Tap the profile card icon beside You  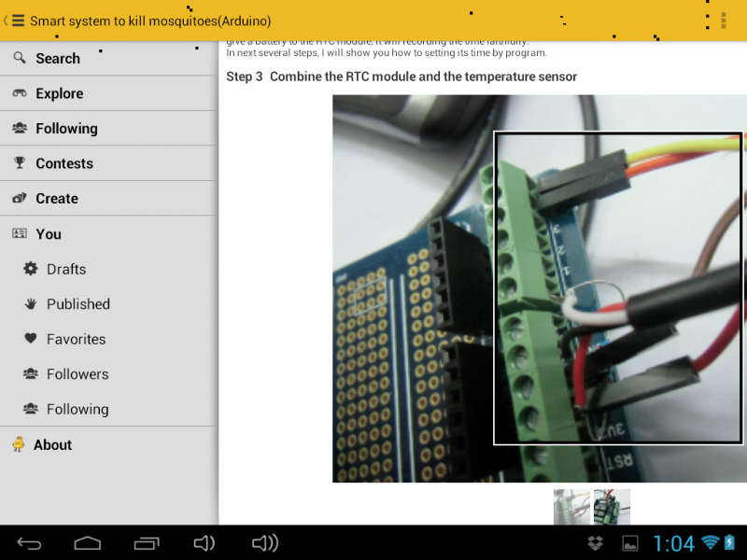click(x=20, y=233)
